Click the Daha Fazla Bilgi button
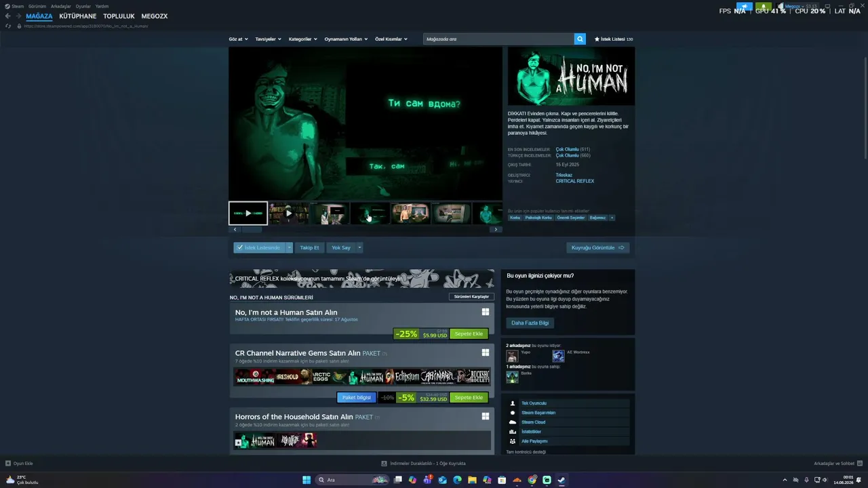 pos(530,323)
